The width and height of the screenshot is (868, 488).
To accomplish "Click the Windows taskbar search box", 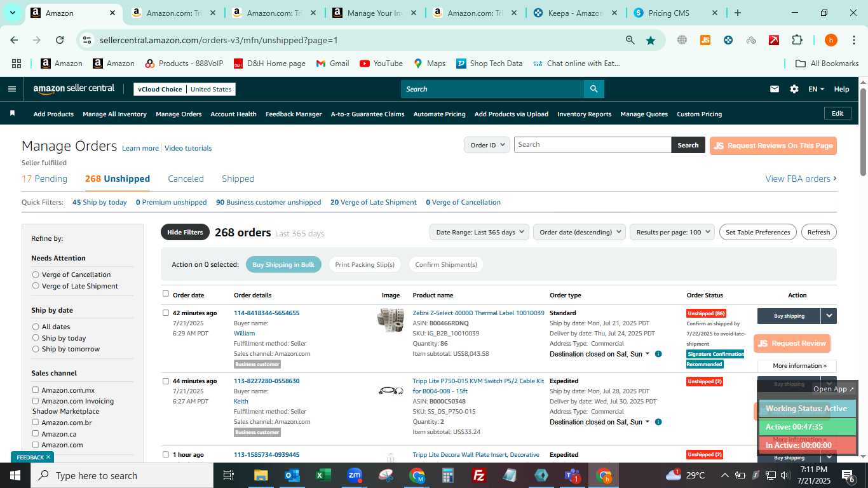I will 122,475.
